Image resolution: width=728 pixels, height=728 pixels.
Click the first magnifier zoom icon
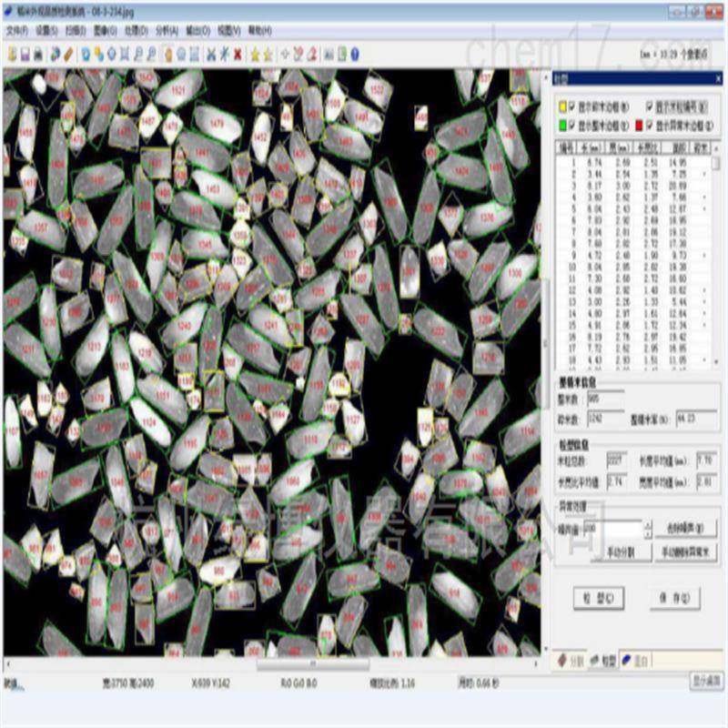point(138,55)
